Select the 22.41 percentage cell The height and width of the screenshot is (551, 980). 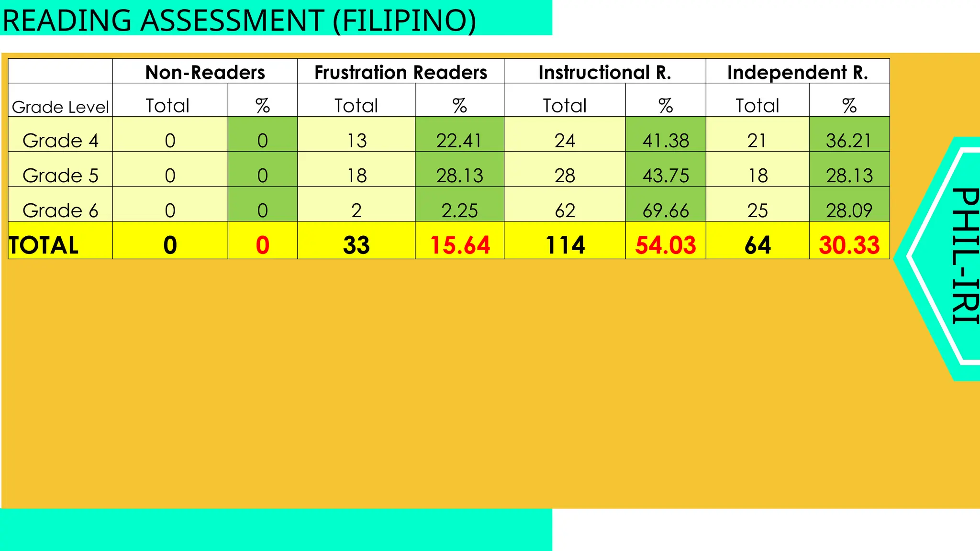[459, 141]
